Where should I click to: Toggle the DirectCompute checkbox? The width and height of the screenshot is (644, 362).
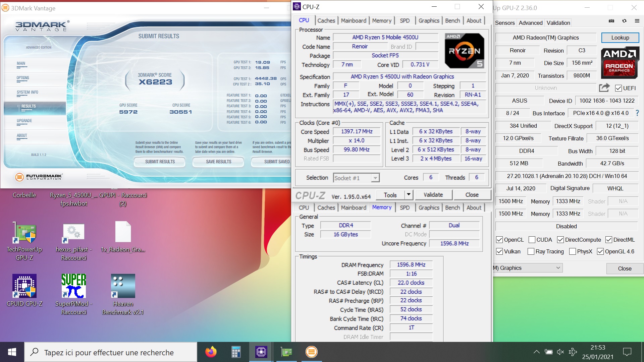tap(560, 240)
